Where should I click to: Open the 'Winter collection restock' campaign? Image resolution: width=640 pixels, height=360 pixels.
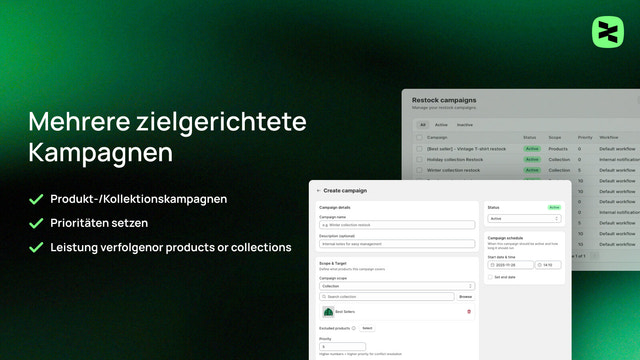pyautogui.click(x=453, y=170)
